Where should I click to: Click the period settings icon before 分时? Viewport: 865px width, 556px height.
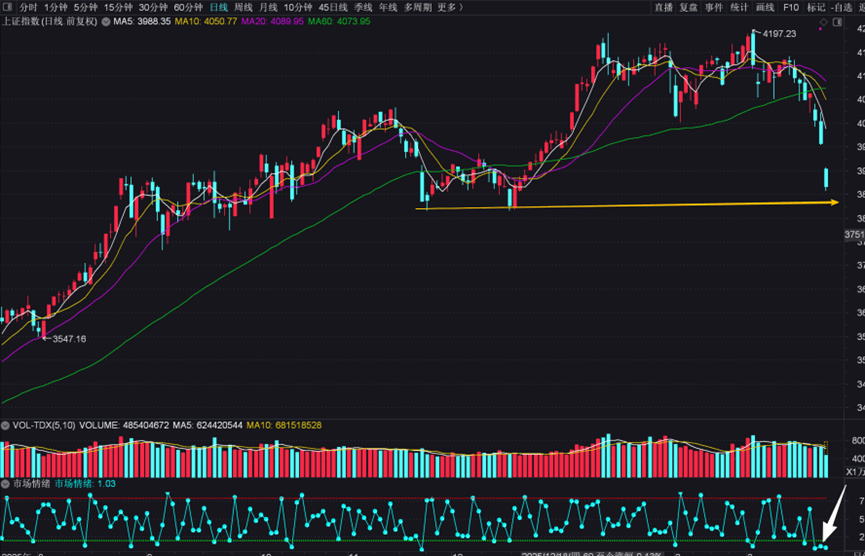click(x=8, y=7)
